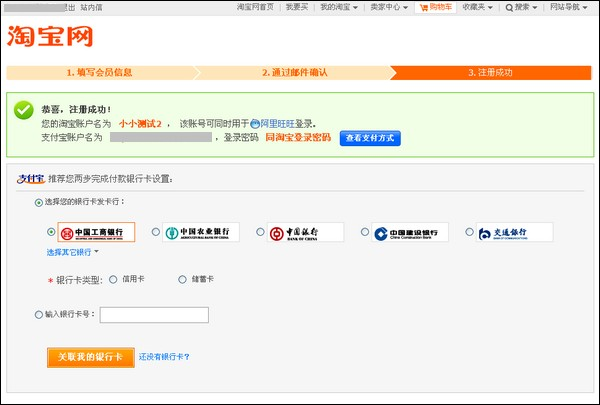Choose the China Construction Bank logo

(x=410, y=232)
